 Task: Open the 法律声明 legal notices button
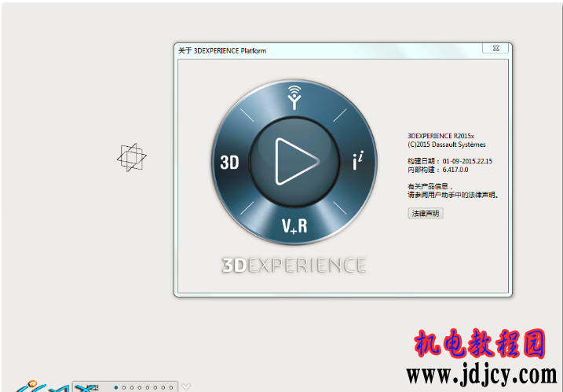(x=426, y=214)
